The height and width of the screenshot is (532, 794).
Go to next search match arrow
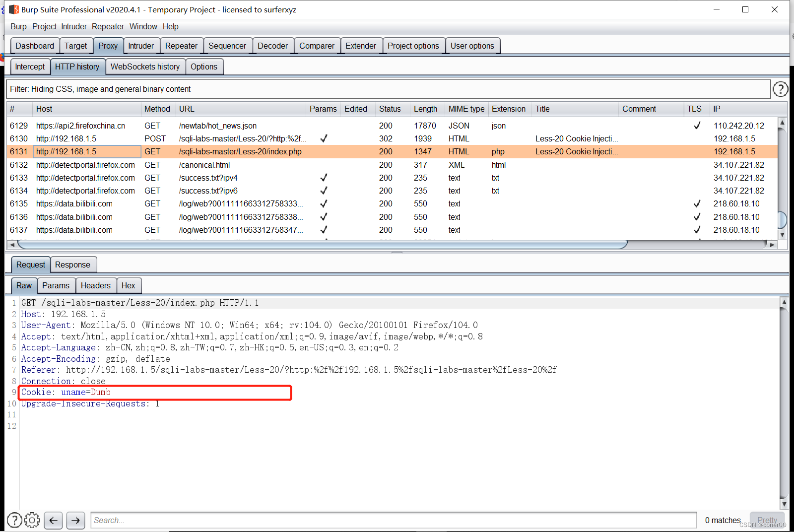(x=75, y=520)
